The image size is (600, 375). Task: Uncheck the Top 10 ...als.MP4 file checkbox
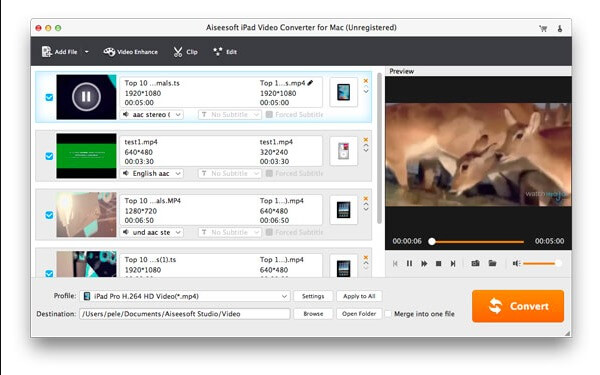point(49,215)
